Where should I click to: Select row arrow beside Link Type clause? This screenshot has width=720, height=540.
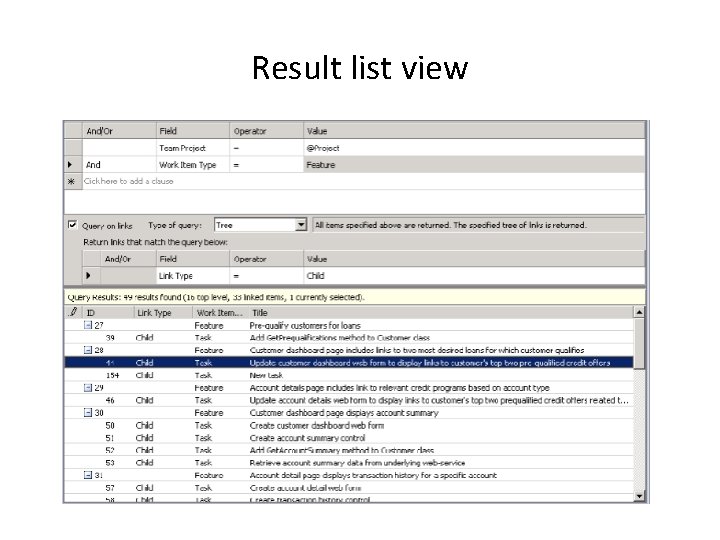pos(89,276)
